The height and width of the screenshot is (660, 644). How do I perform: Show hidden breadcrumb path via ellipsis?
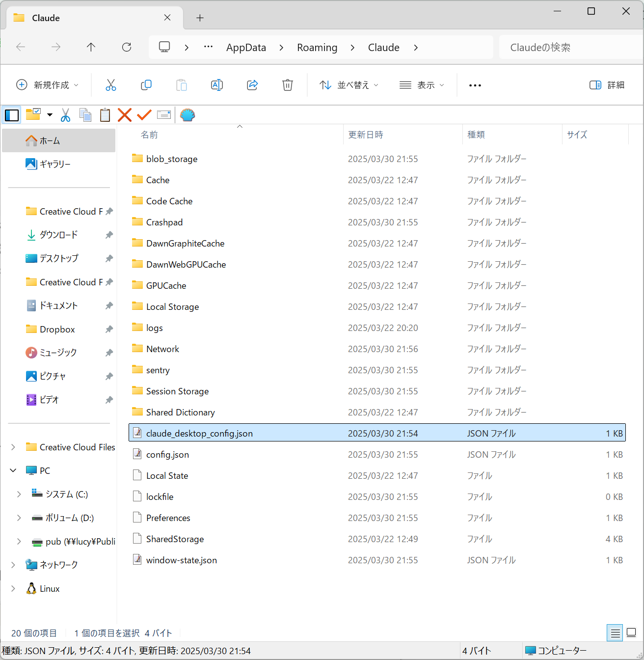(209, 47)
